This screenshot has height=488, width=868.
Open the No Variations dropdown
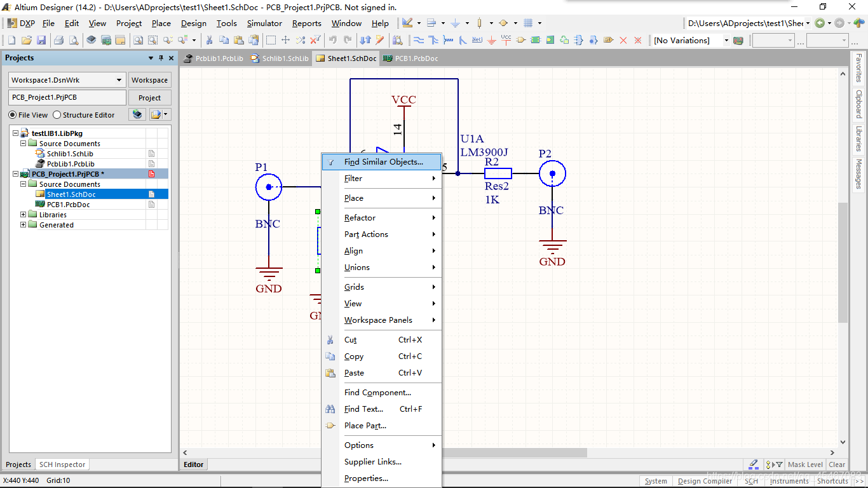[726, 40]
